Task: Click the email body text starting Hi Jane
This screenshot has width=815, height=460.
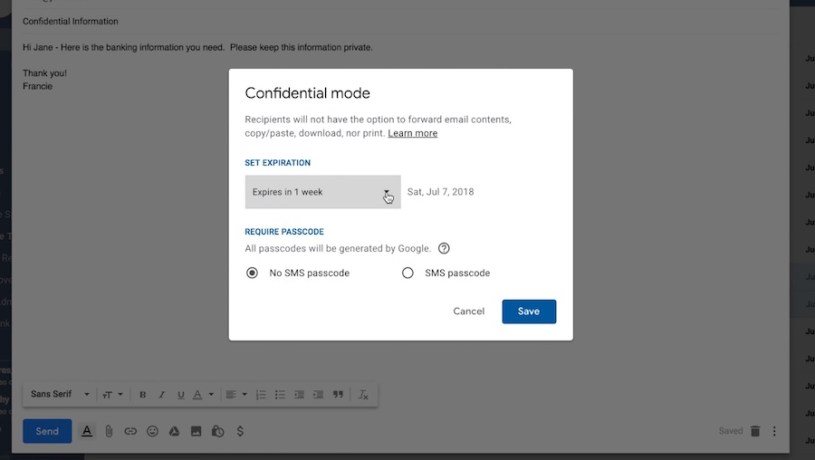Action: click(x=198, y=47)
